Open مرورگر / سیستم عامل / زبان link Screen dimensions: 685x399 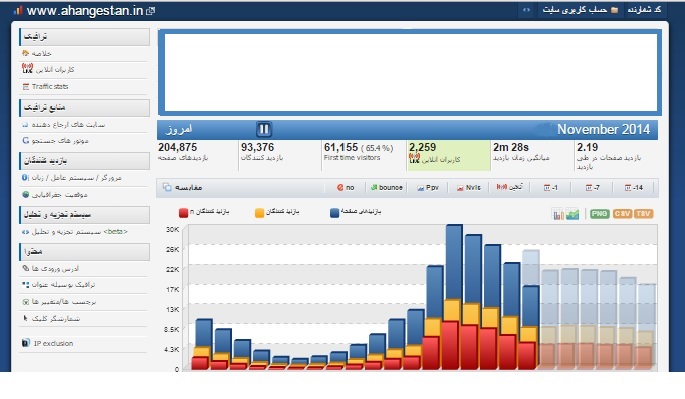(72, 178)
